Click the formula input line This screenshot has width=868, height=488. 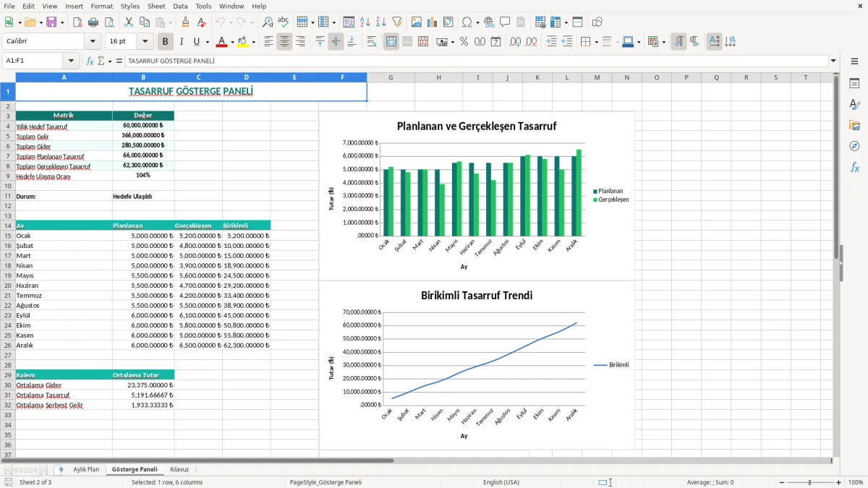pos(476,61)
